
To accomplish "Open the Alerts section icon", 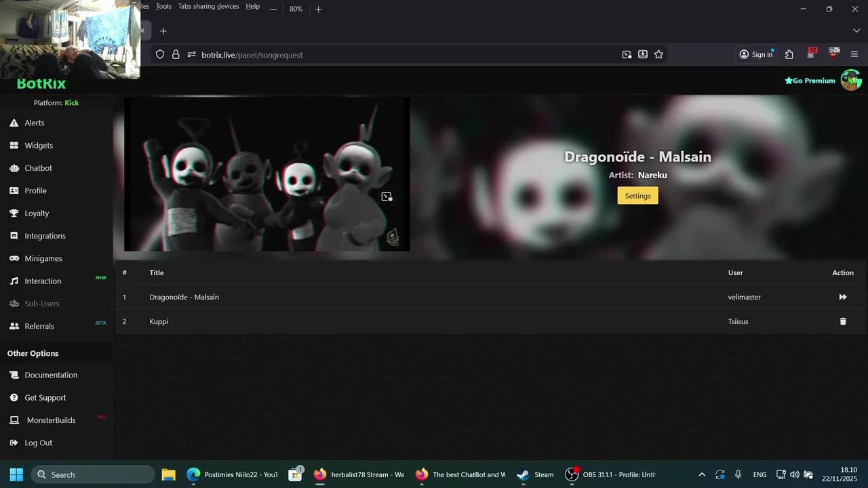I will tap(14, 123).
